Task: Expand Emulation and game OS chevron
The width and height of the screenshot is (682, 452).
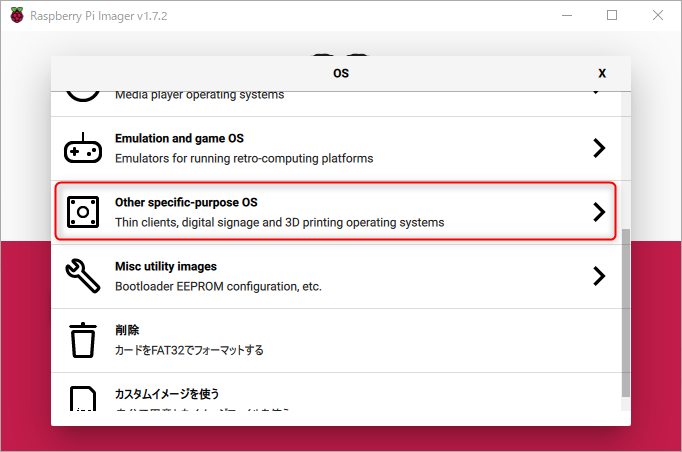Action: (599, 148)
